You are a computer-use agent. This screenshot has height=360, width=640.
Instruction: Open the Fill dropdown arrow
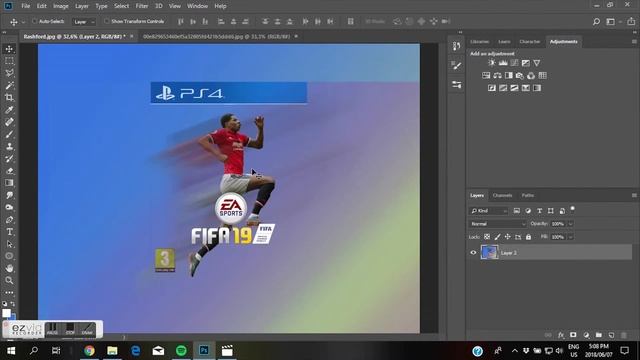[571, 237]
